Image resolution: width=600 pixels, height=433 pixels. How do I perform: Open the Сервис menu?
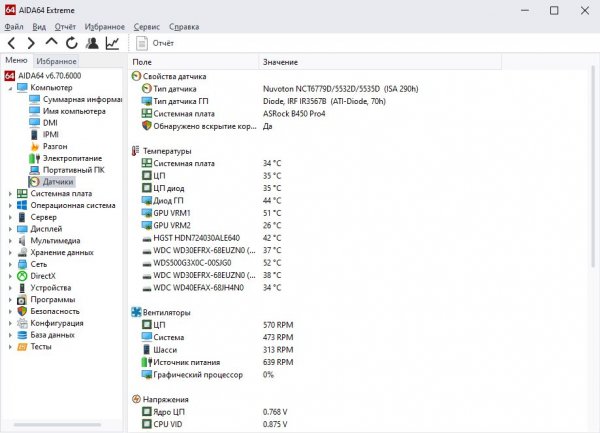[x=147, y=27]
